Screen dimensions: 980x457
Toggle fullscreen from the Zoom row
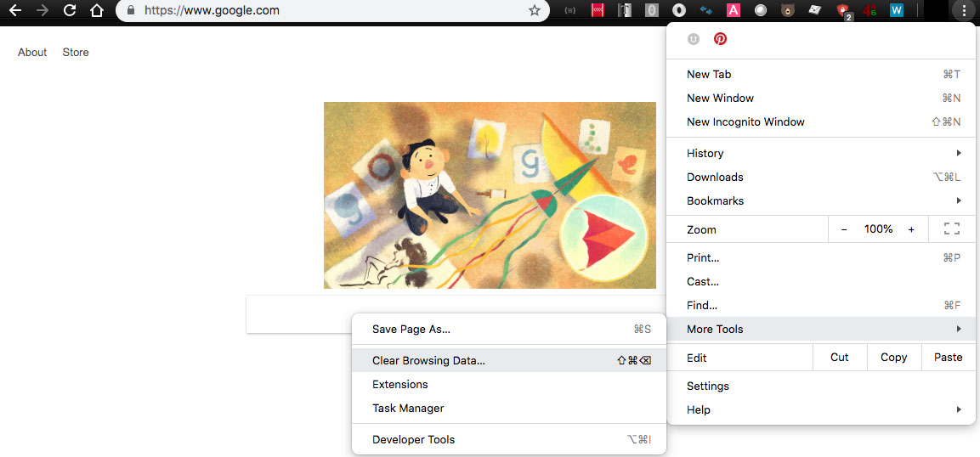pyautogui.click(x=951, y=229)
